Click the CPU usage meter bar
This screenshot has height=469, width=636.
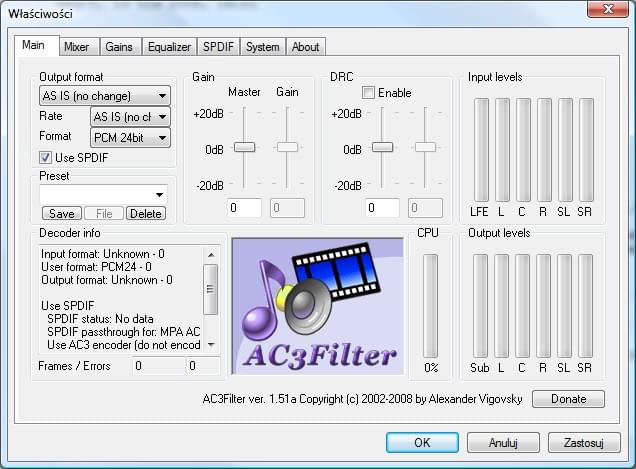431,306
